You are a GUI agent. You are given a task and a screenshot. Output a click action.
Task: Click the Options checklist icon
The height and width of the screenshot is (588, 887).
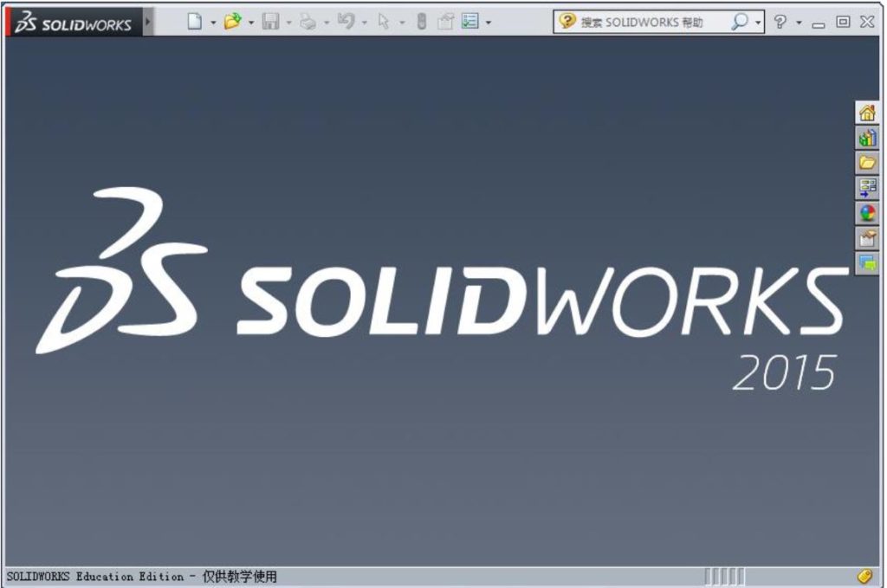(470, 22)
